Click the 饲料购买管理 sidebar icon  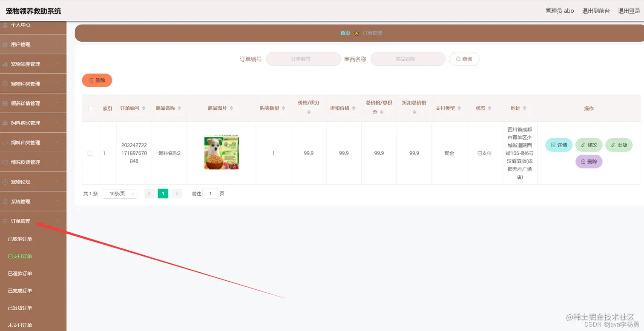pyautogui.click(x=5, y=123)
